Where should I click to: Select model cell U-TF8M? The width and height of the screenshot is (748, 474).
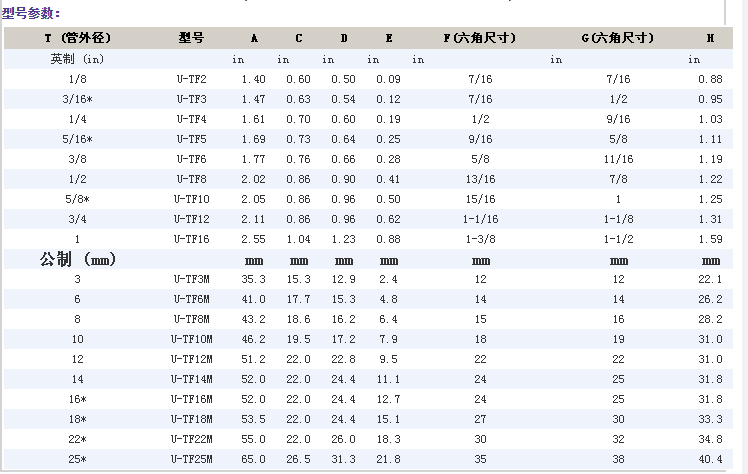[x=191, y=319]
